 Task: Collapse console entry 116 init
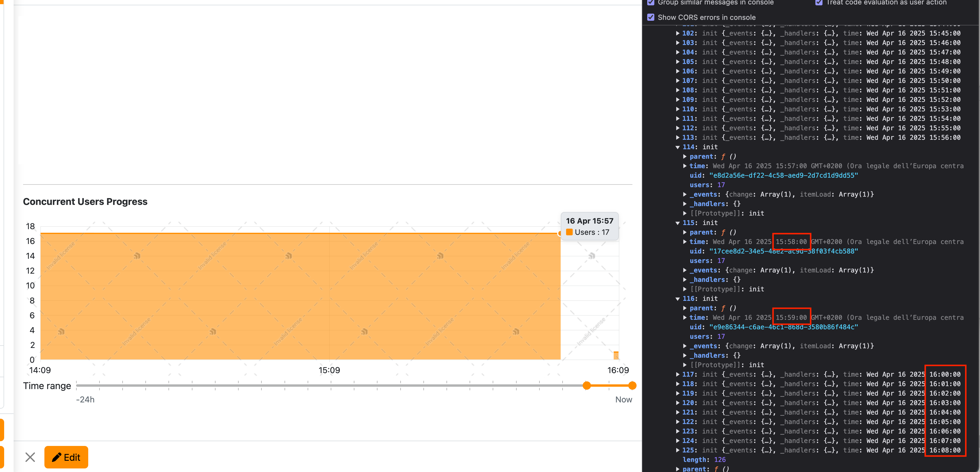(x=677, y=299)
